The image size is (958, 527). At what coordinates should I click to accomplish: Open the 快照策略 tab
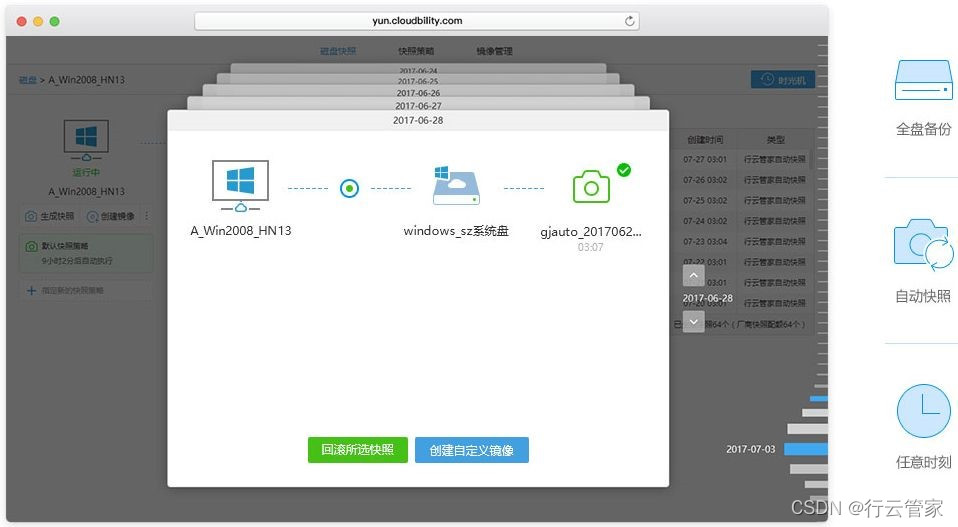point(416,51)
